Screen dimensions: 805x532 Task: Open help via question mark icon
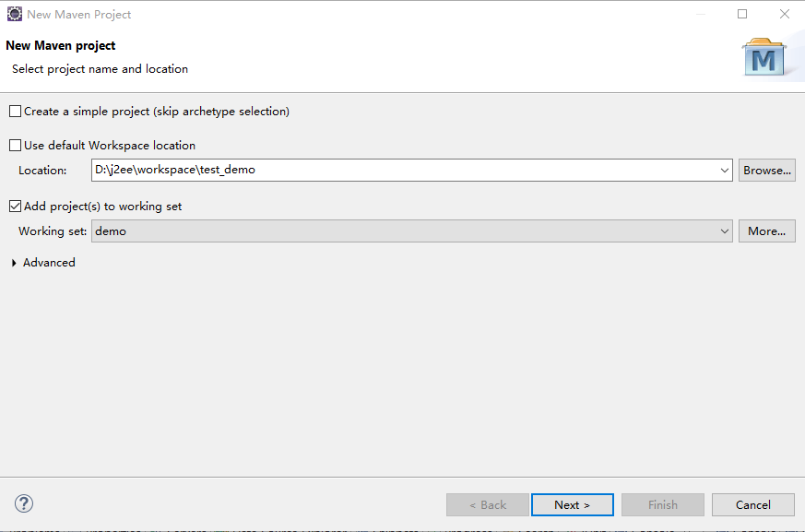pyautogui.click(x=25, y=503)
